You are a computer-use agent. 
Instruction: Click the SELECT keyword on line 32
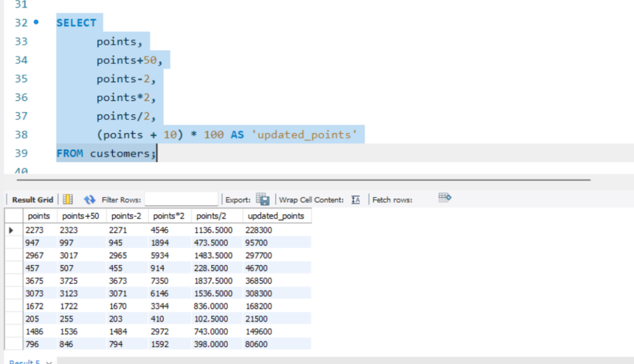[x=76, y=23]
